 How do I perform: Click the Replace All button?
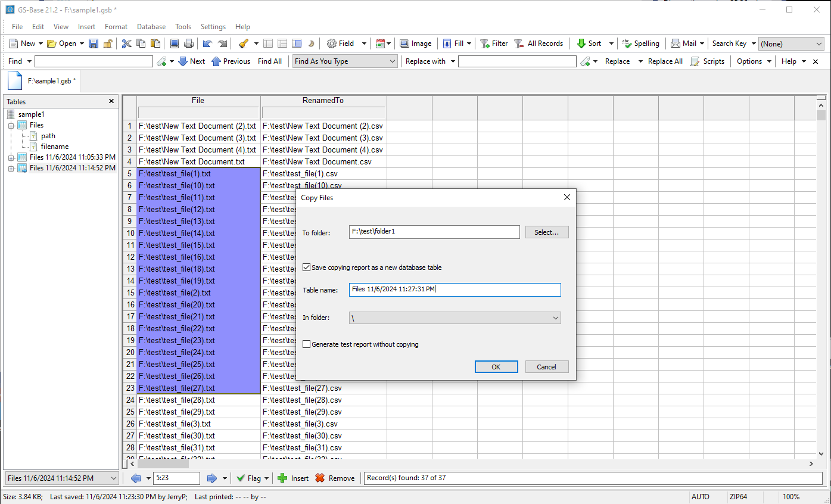[665, 61]
